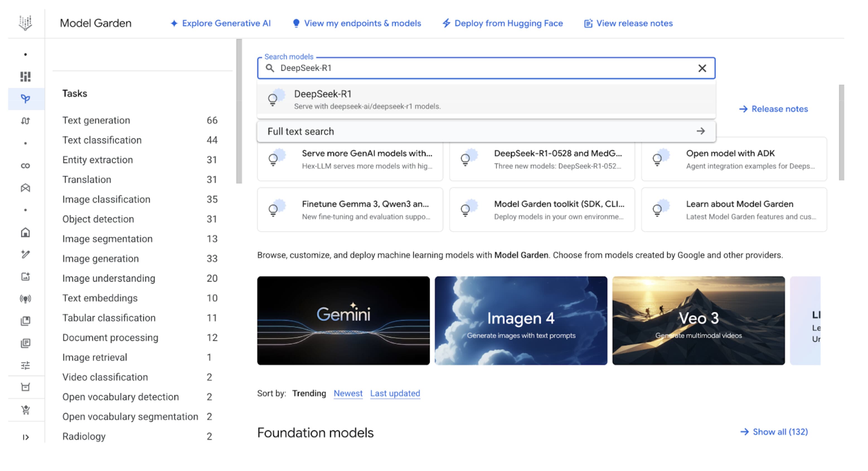Filter by Text embeddings task

[x=140, y=298]
